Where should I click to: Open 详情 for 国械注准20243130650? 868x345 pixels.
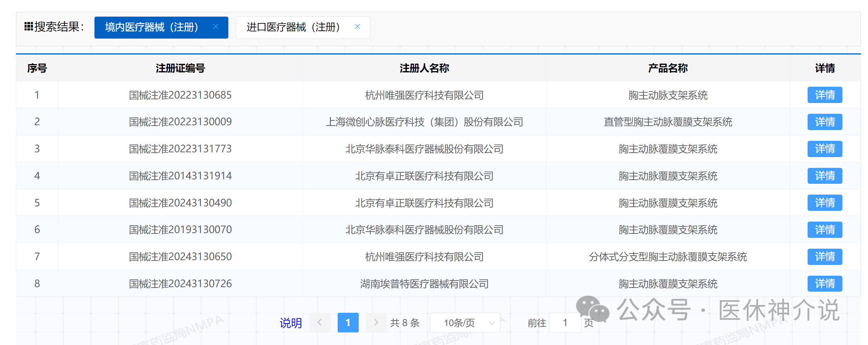pyautogui.click(x=825, y=257)
